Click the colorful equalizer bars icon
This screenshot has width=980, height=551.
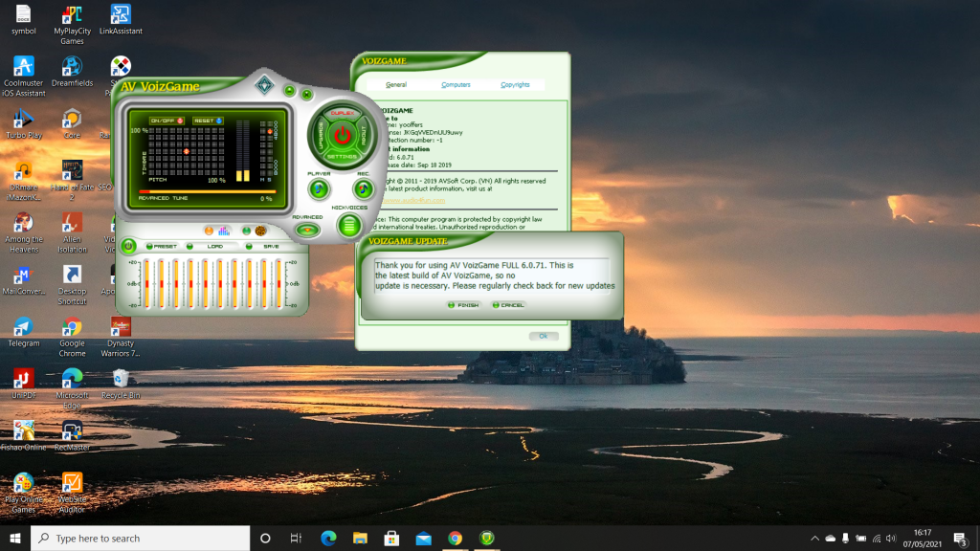tap(224, 231)
